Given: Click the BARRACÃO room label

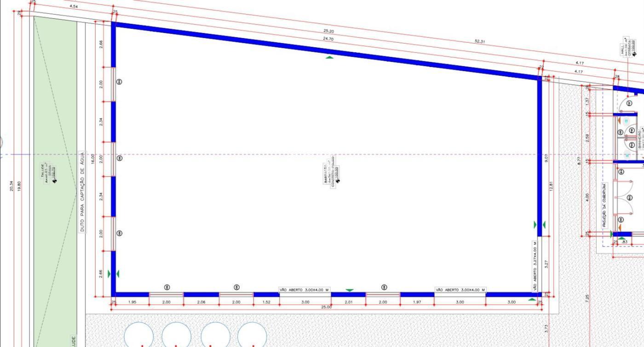Looking at the screenshot, I should pyautogui.click(x=326, y=174).
